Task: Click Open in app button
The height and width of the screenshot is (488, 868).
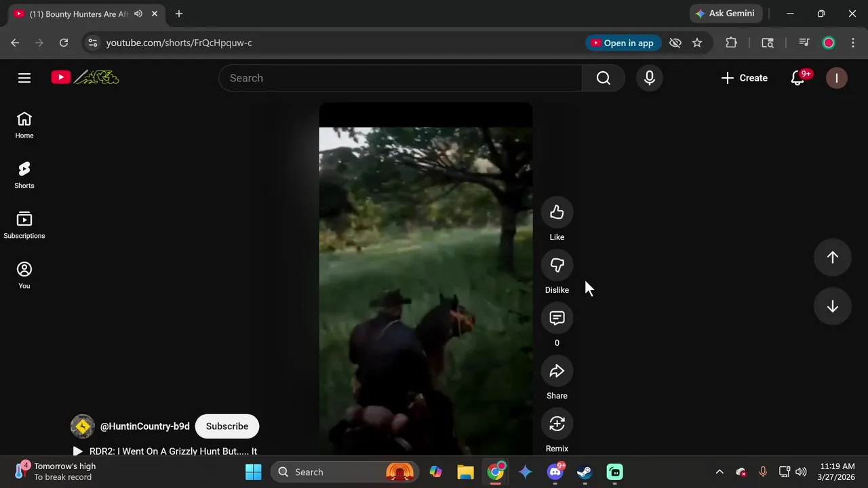Action: tap(623, 43)
